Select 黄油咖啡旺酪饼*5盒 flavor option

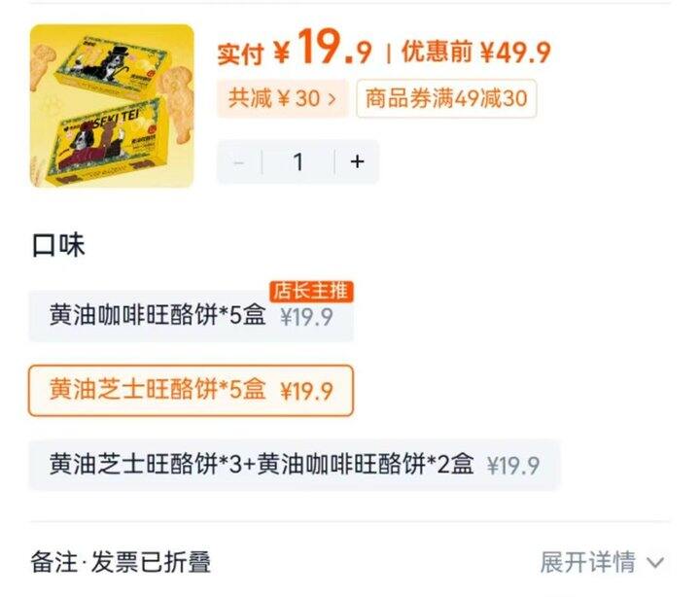coord(192,316)
